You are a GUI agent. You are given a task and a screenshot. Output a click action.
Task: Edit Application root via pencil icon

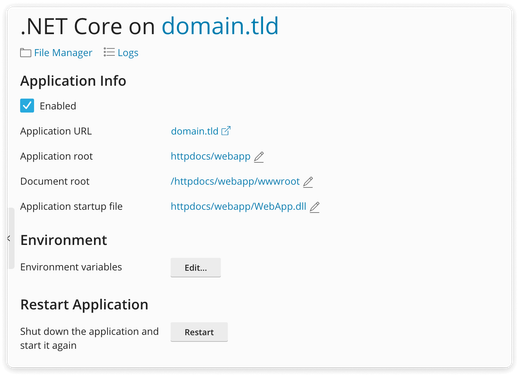coord(259,157)
